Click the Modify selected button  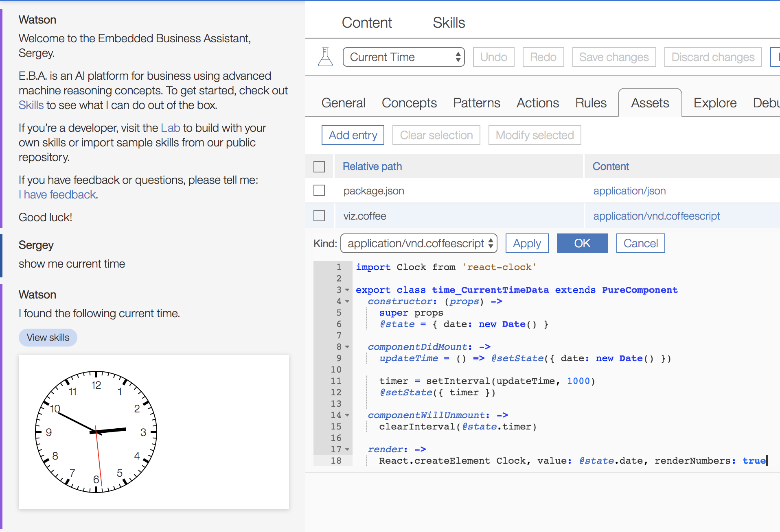point(535,135)
